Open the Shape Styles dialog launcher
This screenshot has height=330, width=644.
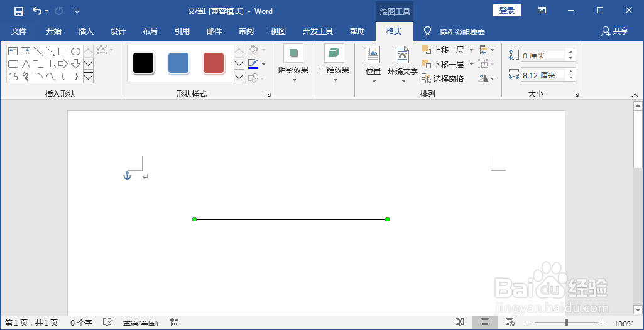click(268, 94)
